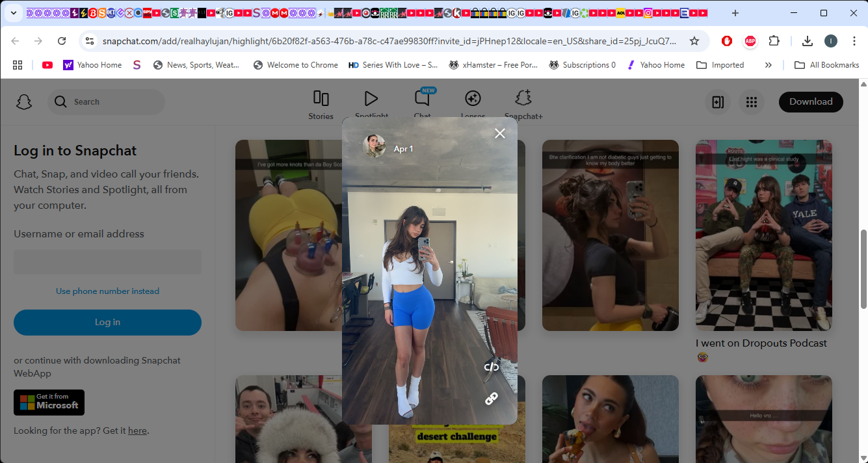
Task: Click the Download button
Action: click(811, 101)
